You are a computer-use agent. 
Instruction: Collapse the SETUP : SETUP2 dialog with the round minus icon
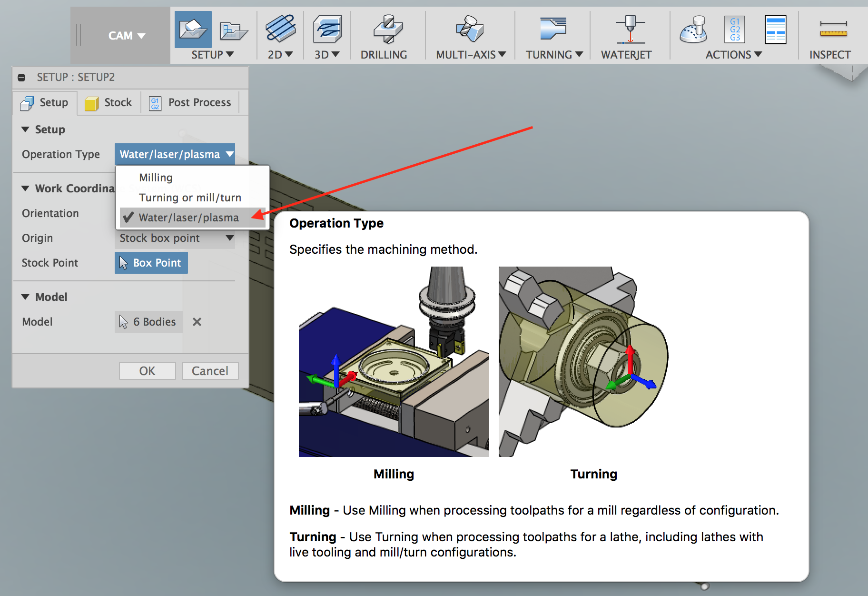pos(21,78)
